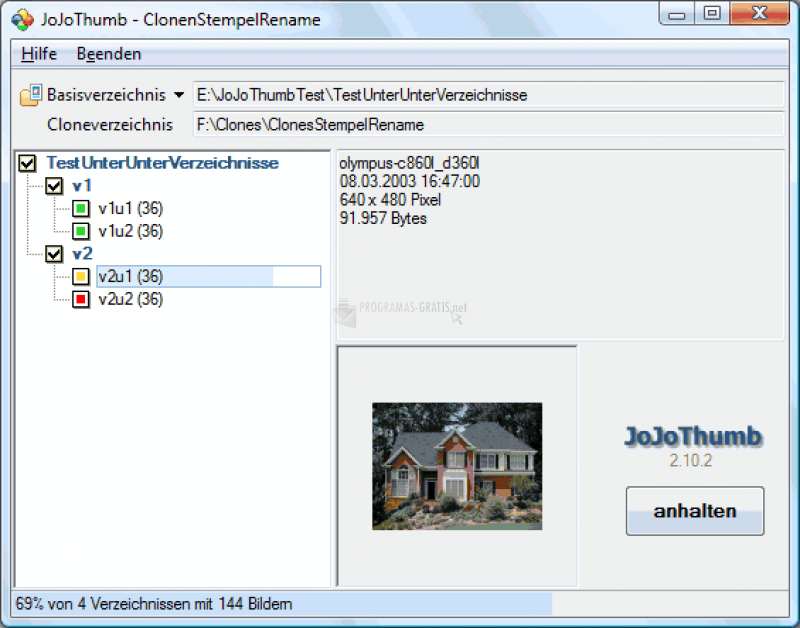Open the Basisverzeichnis dropdown arrow
This screenshot has width=800, height=628.
click(178, 96)
